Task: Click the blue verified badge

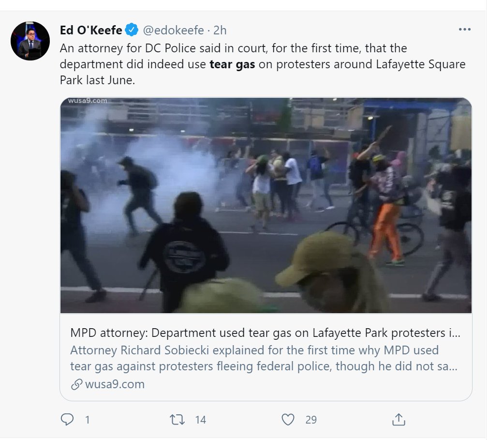Action: point(132,30)
